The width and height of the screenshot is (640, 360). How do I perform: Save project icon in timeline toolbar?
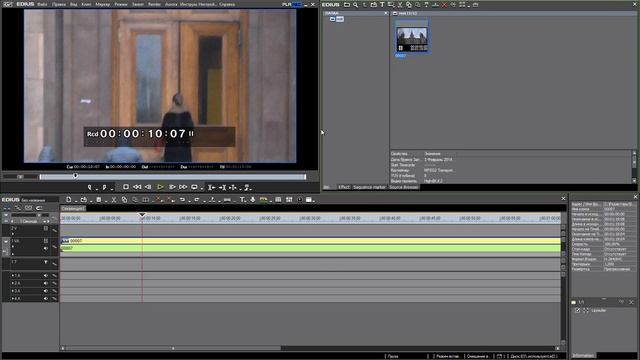click(x=99, y=200)
